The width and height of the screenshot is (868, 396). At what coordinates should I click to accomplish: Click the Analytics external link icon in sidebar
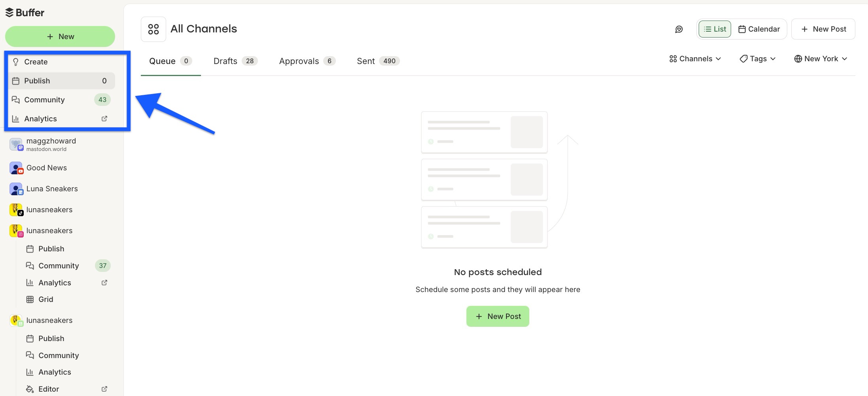(104, 118)
